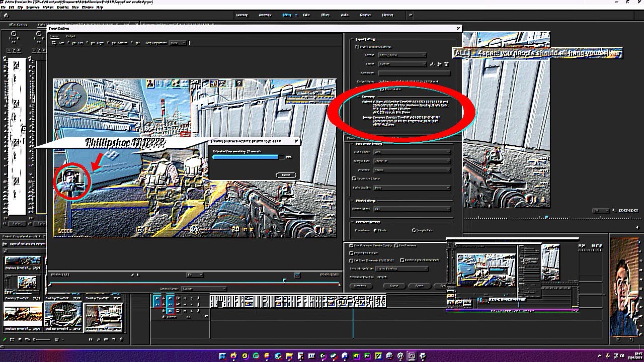Delete the selected export preset
The image size is (644, 362).
click(446, 64)
